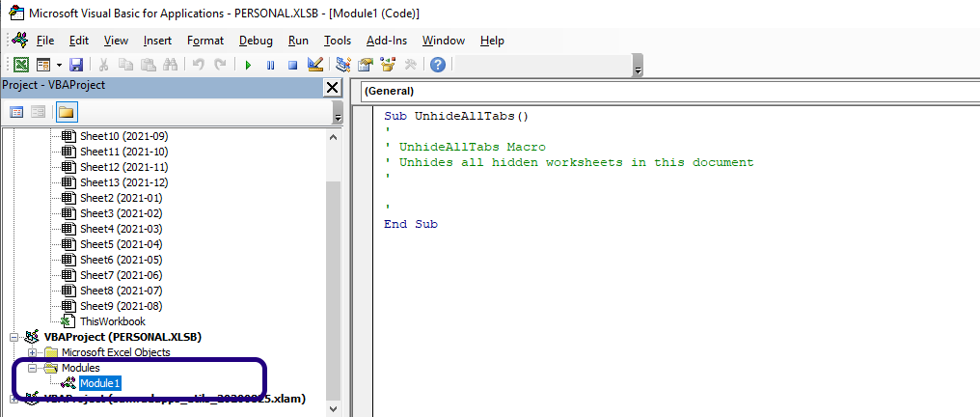The height and width of the screenshot is (417, 980).
Task: Select Sheet9 (2021-08) in the tree
Action: pos(122,306)
